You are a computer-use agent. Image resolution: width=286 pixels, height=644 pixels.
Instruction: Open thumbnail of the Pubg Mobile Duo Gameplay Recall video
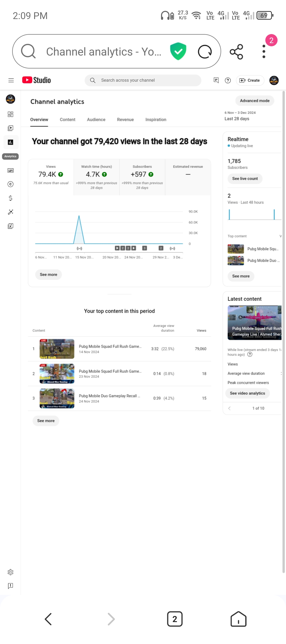pos(57,398)
